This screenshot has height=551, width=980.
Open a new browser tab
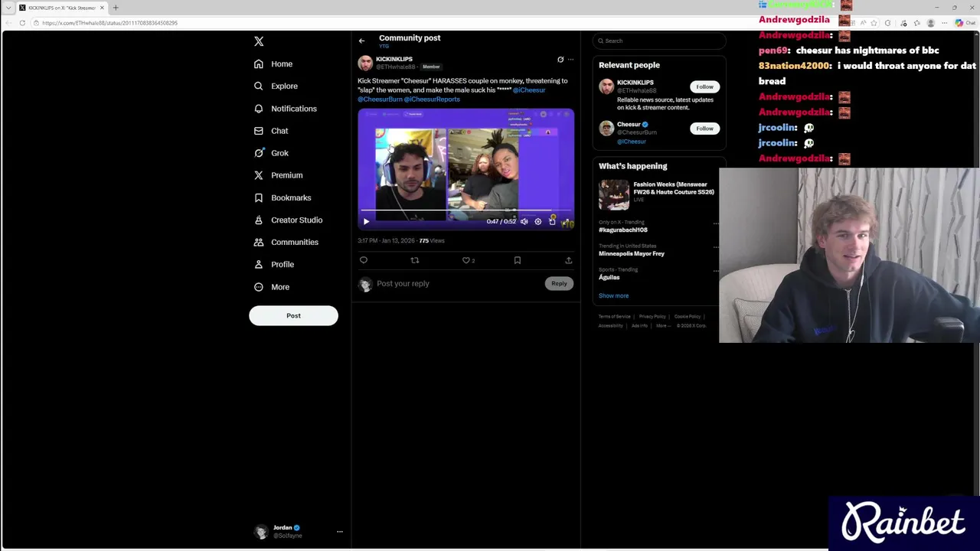pos(116,8)
